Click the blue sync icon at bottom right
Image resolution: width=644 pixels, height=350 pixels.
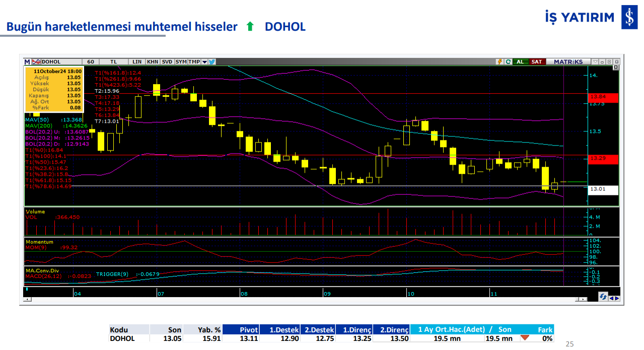pyautogui.click(x=603, y=297)
